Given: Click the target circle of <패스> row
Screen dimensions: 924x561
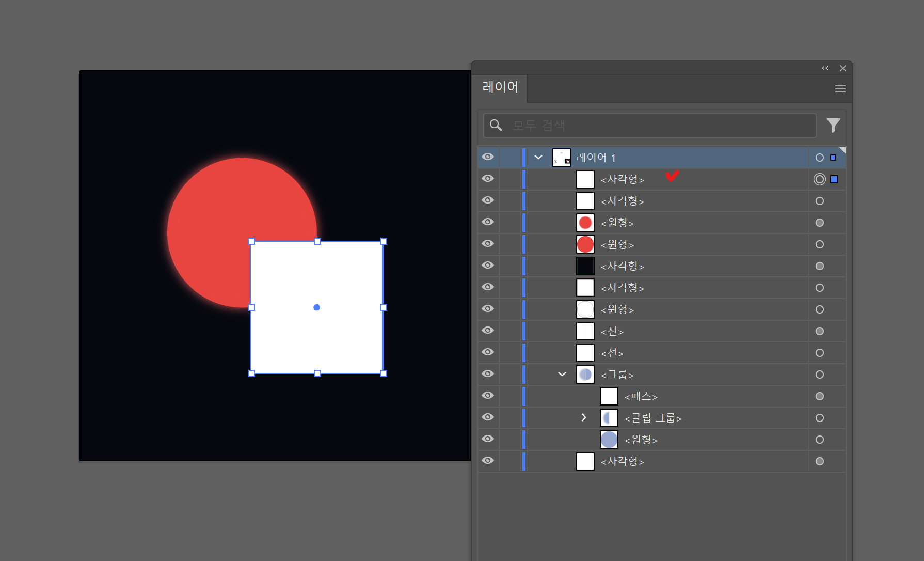Looking at the screenshot, I should (820, 396).
